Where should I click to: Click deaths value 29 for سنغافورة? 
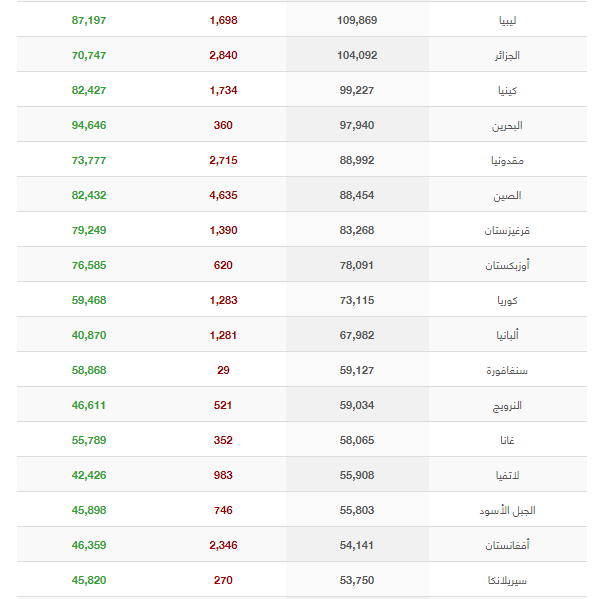click(x=223, y=370)
